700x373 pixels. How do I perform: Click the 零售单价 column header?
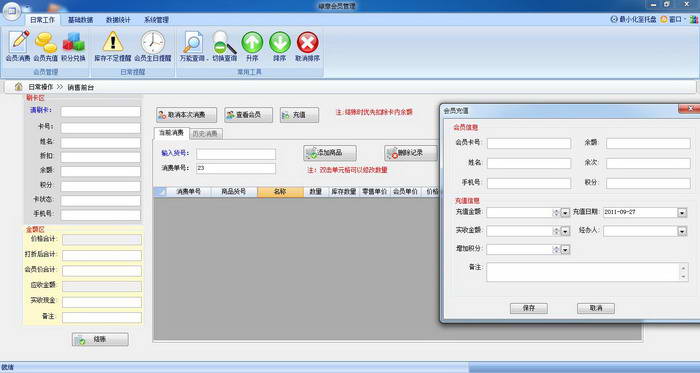tap(375, 192)
